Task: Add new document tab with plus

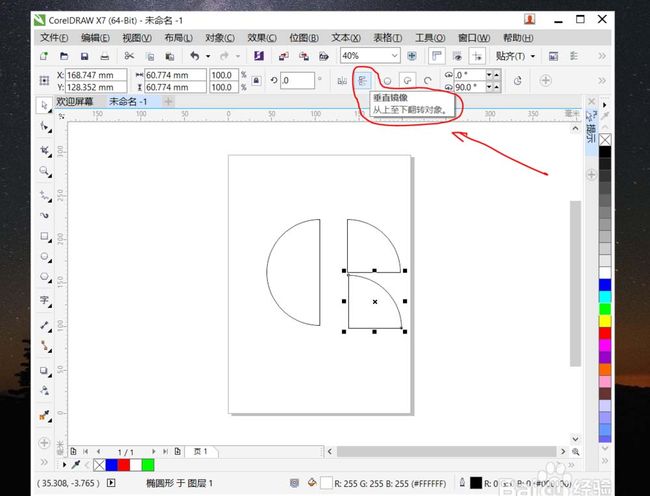Action: coord(168,101)
